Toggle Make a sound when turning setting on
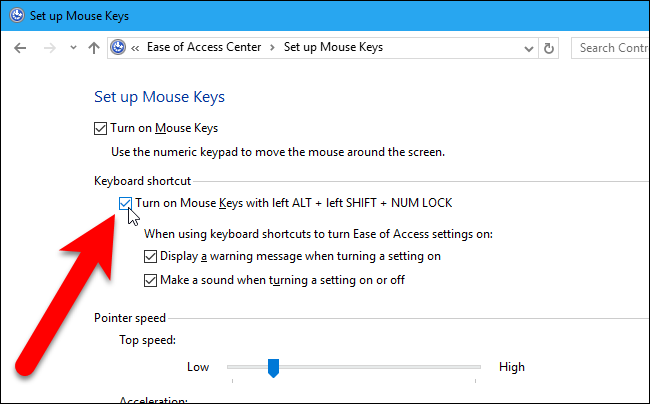 point(151,280)
